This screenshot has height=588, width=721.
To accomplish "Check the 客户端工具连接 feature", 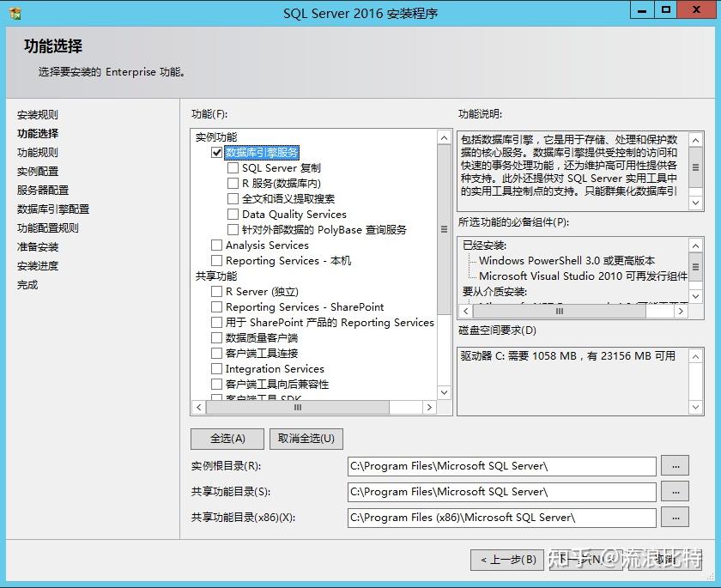I will [215, 353].
